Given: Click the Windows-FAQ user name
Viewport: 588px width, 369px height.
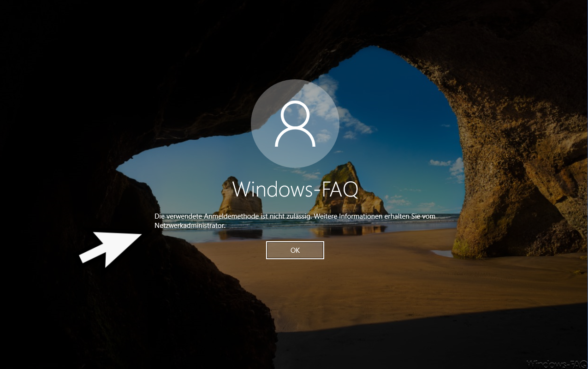Looking at the screenshot, I should [295, 189].
